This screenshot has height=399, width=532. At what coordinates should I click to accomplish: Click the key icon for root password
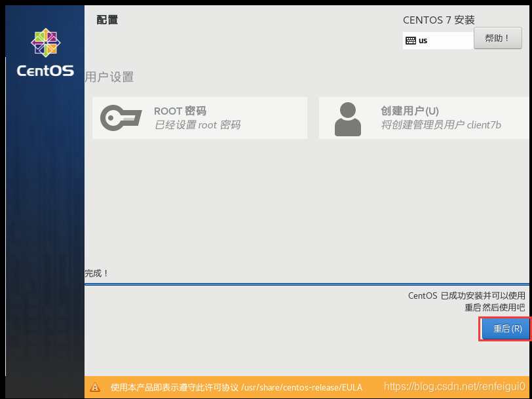[x=121, y=118]
